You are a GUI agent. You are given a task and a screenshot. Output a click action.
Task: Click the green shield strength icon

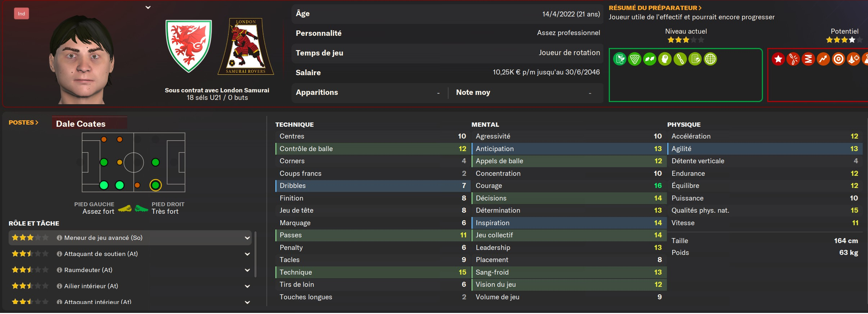pyautogui.click(x=635, y=59)
